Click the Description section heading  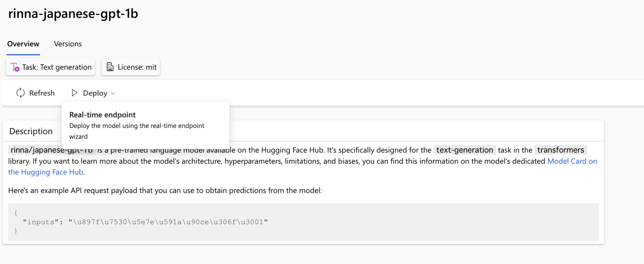pyautogui.click(x=31, y=131)
